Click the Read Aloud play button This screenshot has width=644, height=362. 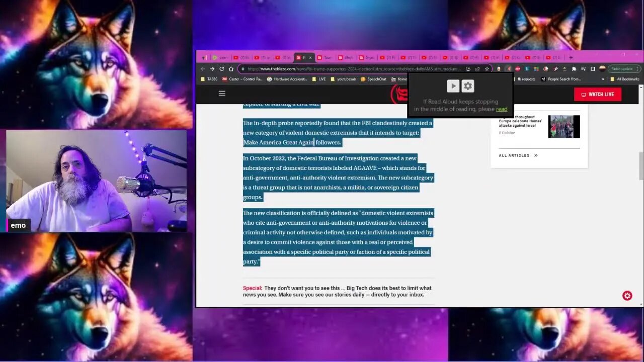click(x=453, y=86)
